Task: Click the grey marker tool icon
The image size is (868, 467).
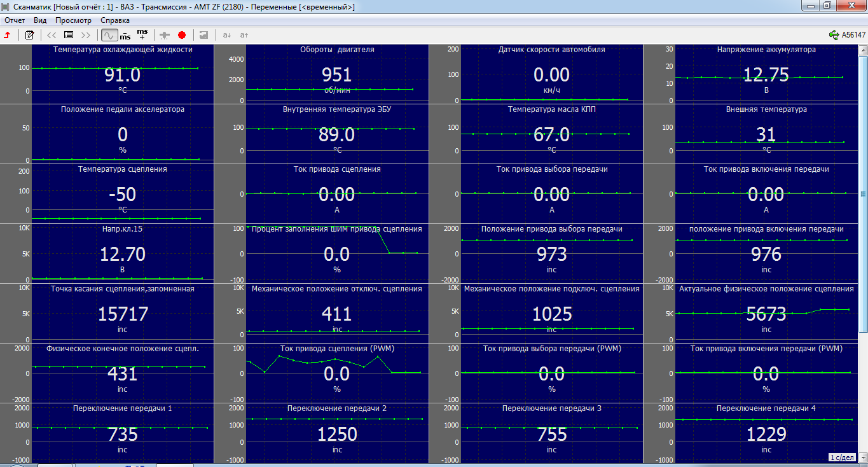Action: click(x=165, y=35)
